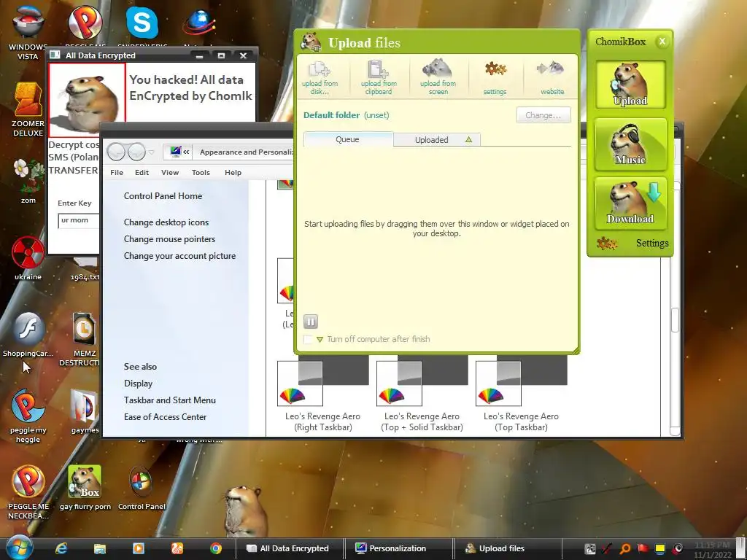This screenshot has width=747, height=560.
Task: Click Appearance and Personalization breadcrumb
Action: coord(246,152)
